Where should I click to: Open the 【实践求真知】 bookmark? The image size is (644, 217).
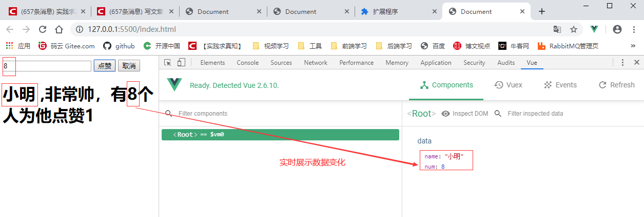click(x=216, y=46)
